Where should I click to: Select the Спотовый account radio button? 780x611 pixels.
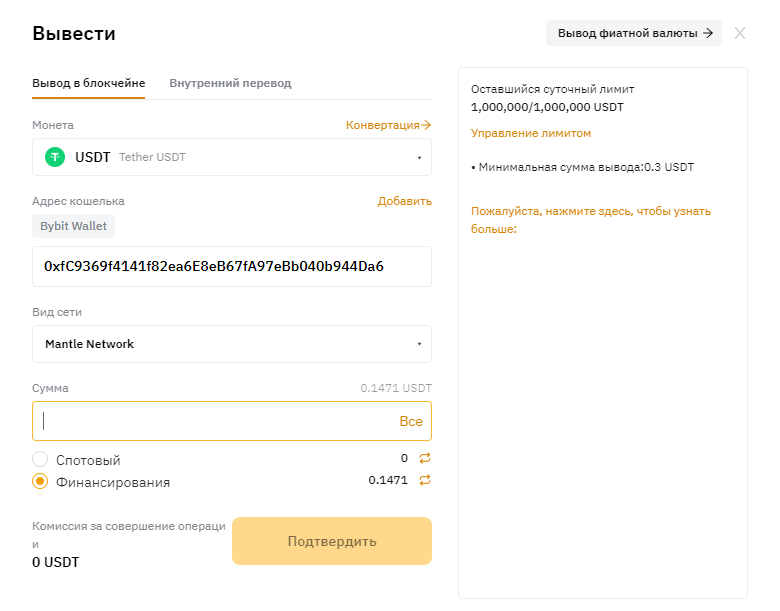click(40, 459)
